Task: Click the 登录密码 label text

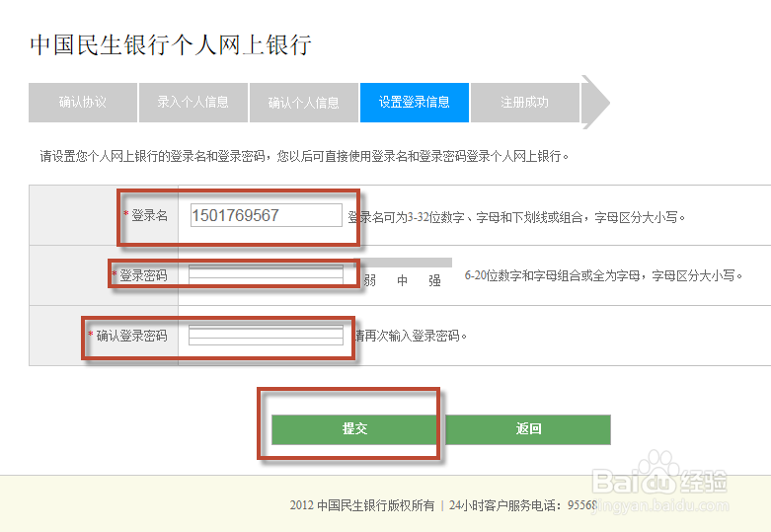Action: pyautogui.click(x=143, y=275)
